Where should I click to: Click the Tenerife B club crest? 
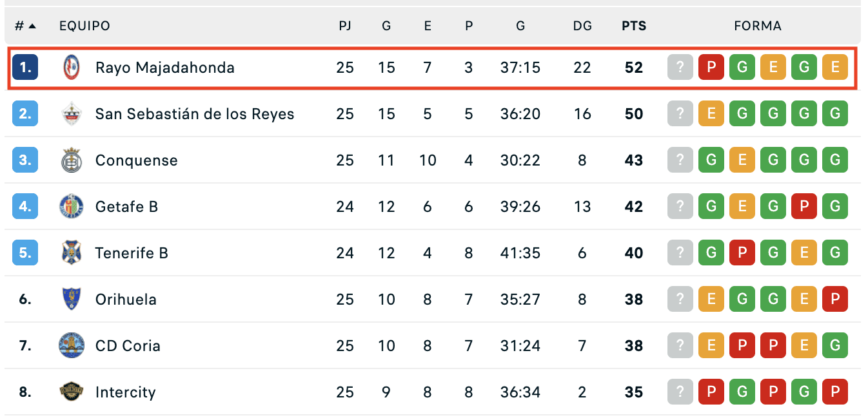(x=71, y=253)
